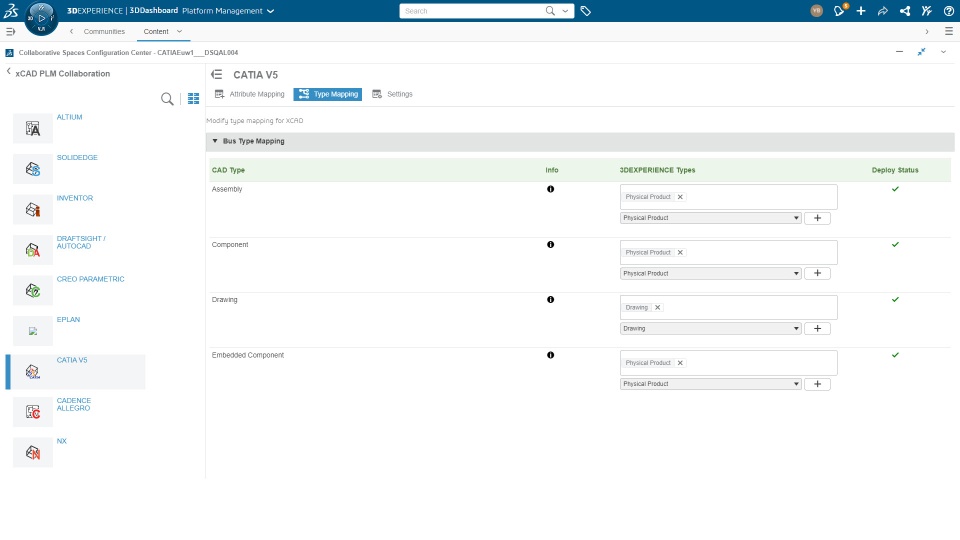Viewport: 960px width, 540px height.
Task: Open Platform Management dropdown arrow
Action: (x=271, y=11)
